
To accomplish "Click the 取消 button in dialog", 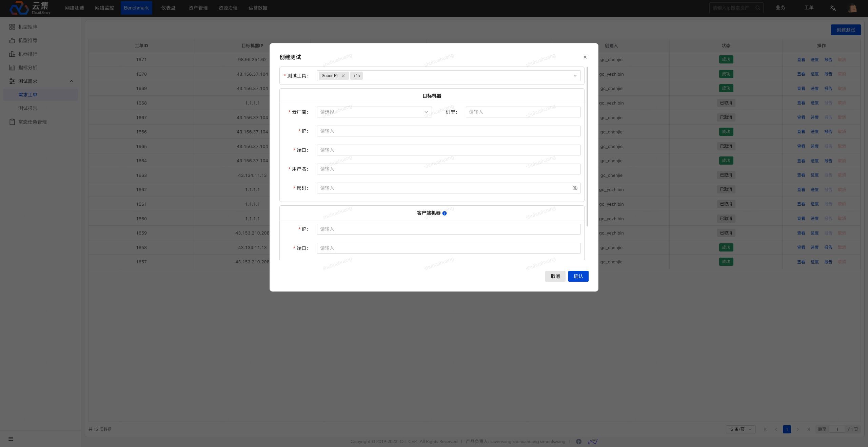I will [555, 276].
